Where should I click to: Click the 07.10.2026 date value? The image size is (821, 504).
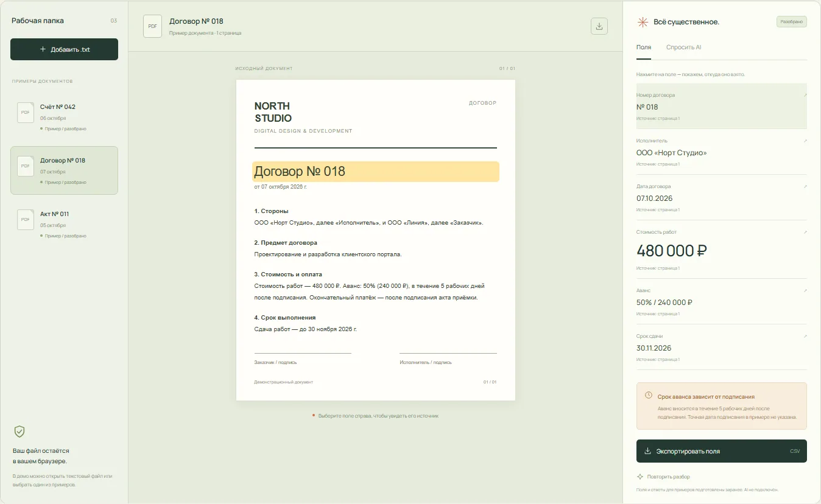[x=655, y=198]
